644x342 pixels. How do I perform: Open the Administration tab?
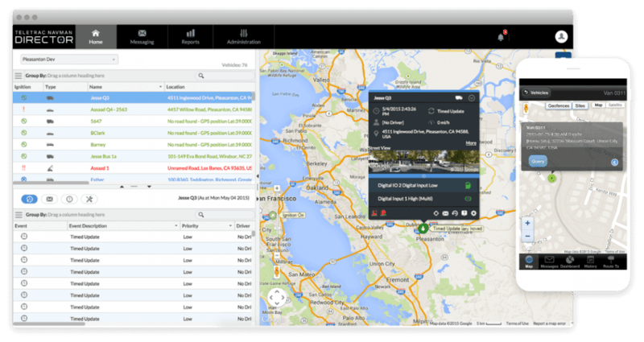coord(244,36)
